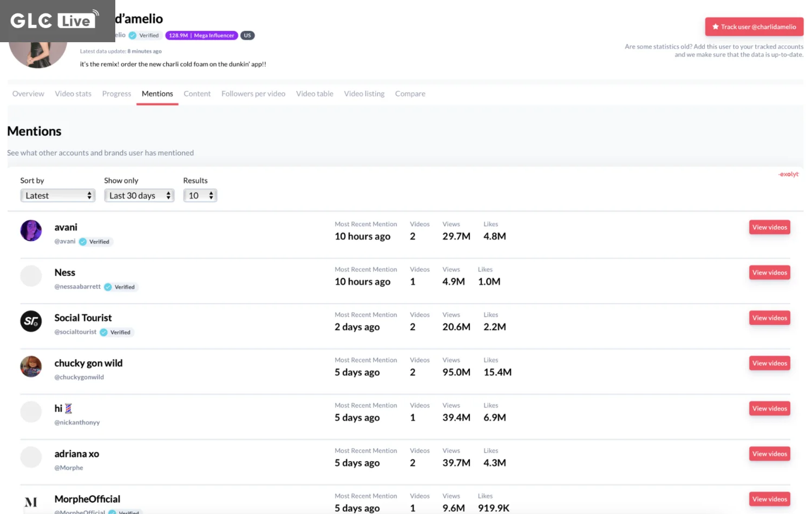
Task: Go to the Video stats tab
Action: coord(73,94)
